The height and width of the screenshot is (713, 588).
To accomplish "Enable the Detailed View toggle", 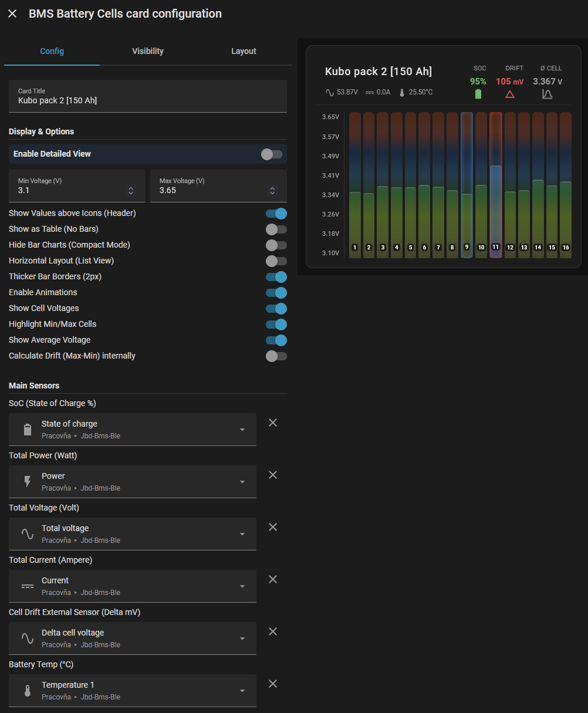I will [272, 154].
